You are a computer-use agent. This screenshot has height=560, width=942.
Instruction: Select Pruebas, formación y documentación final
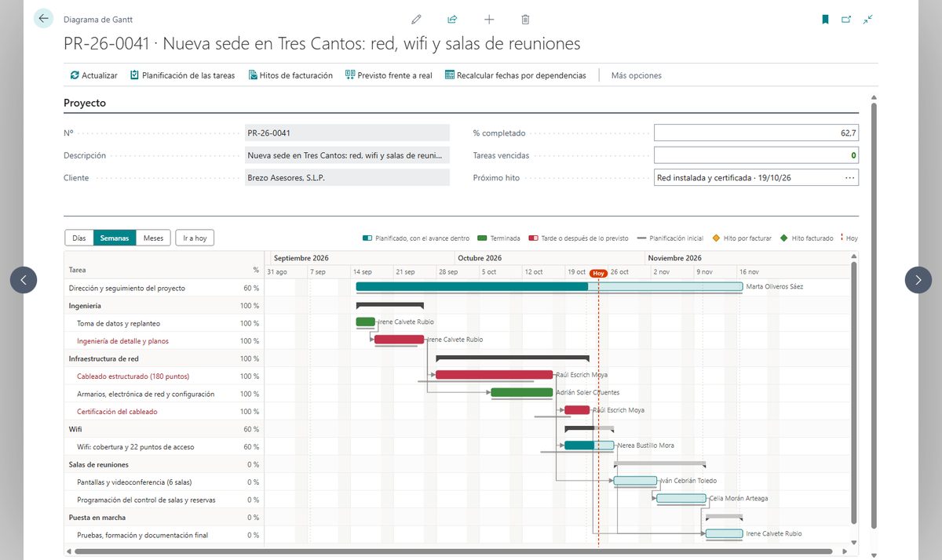click(164, 535)
